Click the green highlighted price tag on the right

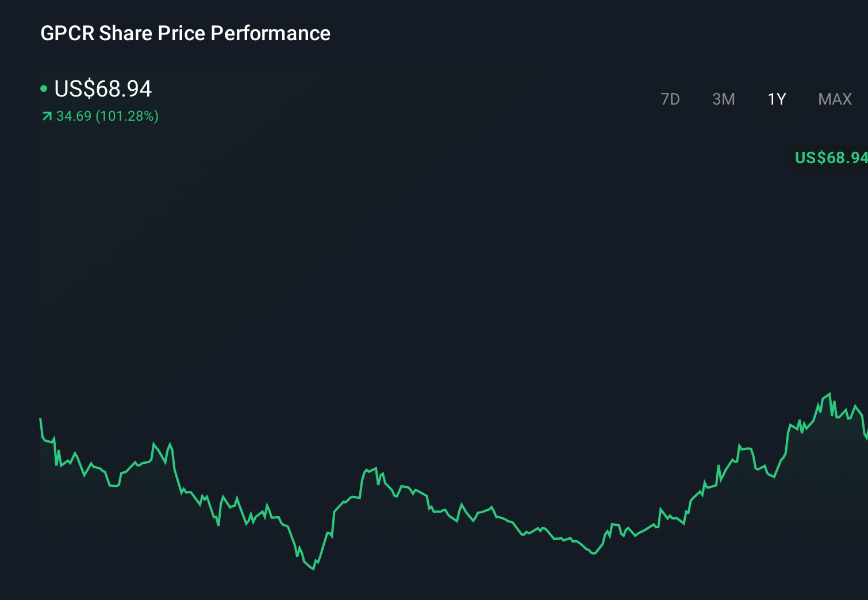point(830,158)
